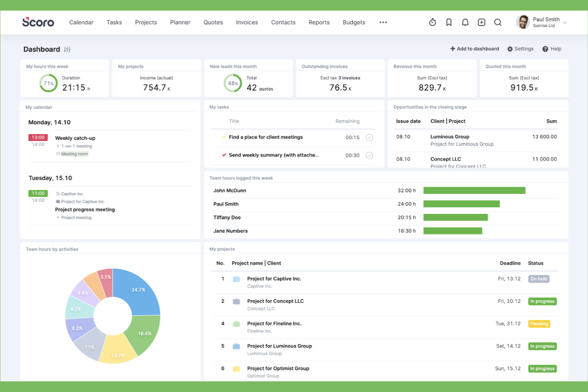Click red priority check on Send weekly summary

click(x=224, y=155)
